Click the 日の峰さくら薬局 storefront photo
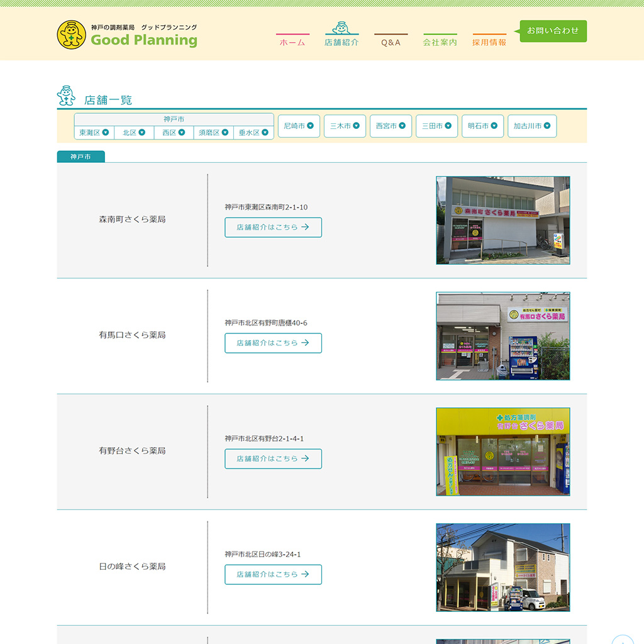Screen dimensions: 644x644 click(503, 568)
